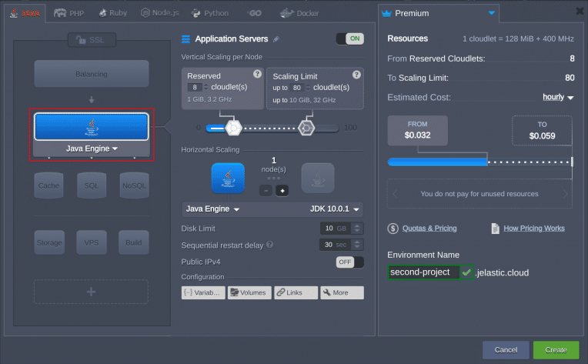Click the pencil icon beside Application Servers

tap(276, 39)
